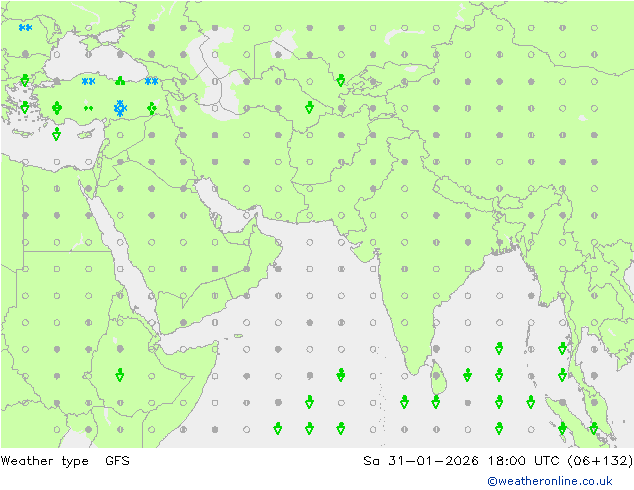This screenshot has width=634, height=490.
Task: Click the green shower symbol over Ethiopia
Action: click(x=120, y=375)
